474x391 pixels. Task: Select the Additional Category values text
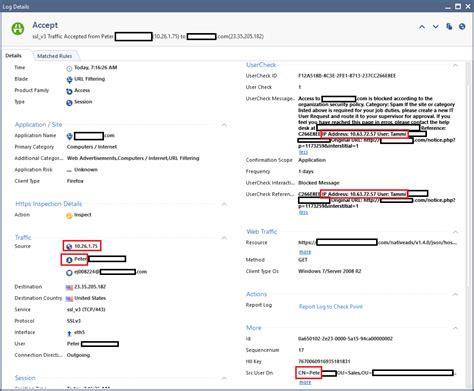(x=133, y=158)
